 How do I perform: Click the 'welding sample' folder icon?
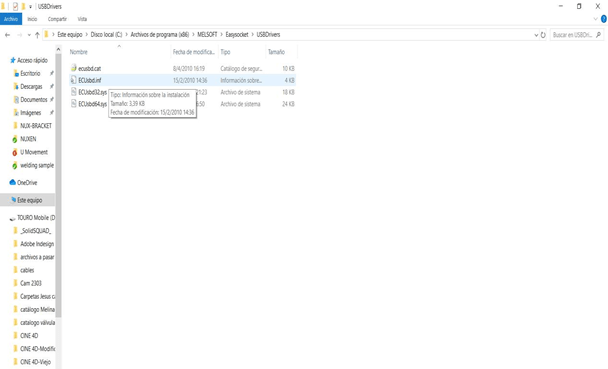pos(15,166)
